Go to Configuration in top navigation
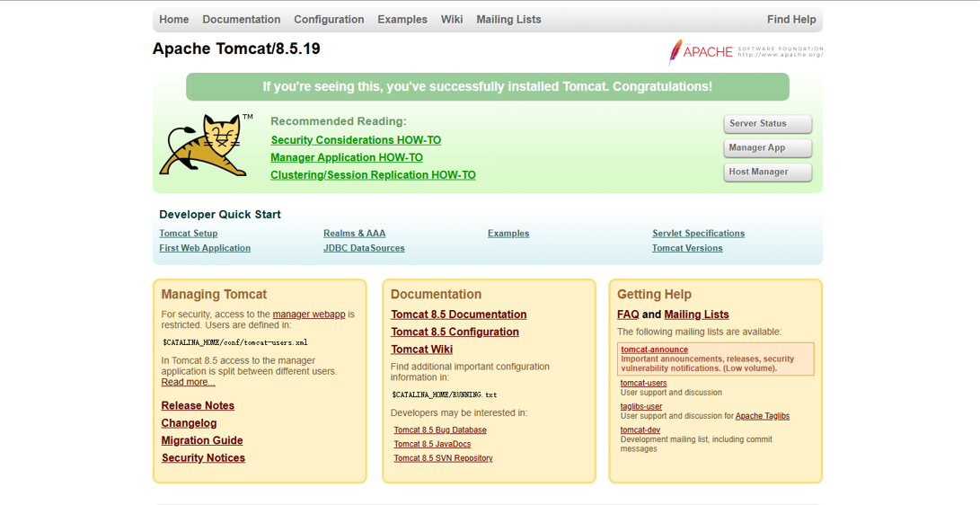Image resolution: width=980 pixels, height=505 pixels. (329, 20)
